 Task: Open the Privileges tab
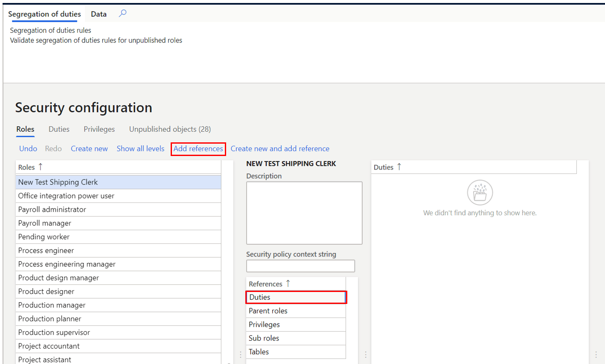point(99,129)
